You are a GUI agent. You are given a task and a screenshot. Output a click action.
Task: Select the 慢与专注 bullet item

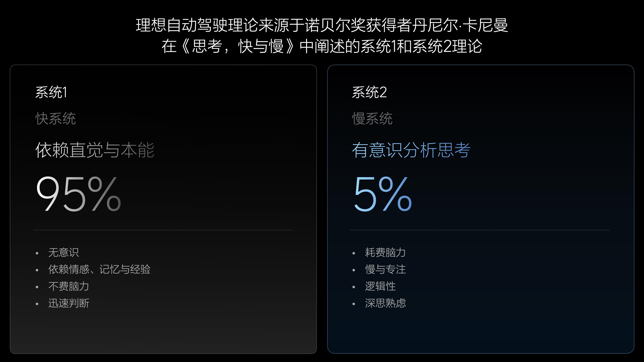pos(385,269)
